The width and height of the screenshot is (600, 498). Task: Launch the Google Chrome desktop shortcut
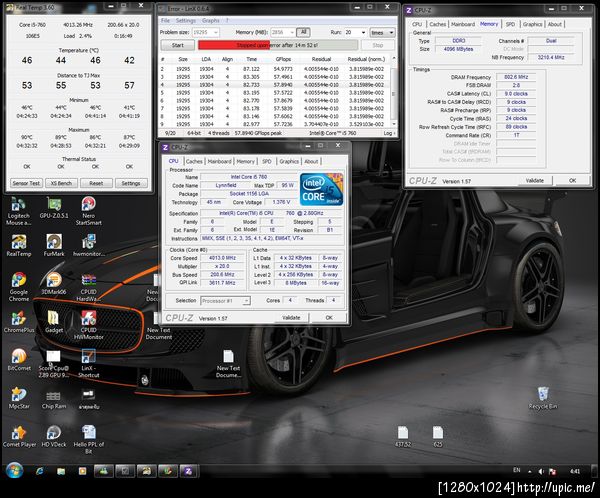click(x=19, y=287)
